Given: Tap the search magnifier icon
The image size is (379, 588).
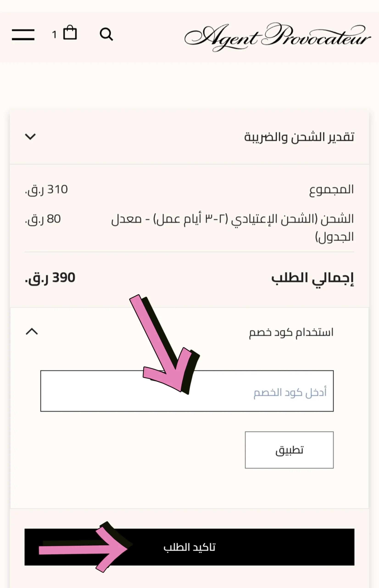Looking at the screenshot, I should pyautogui.click(x=106, y=34).
